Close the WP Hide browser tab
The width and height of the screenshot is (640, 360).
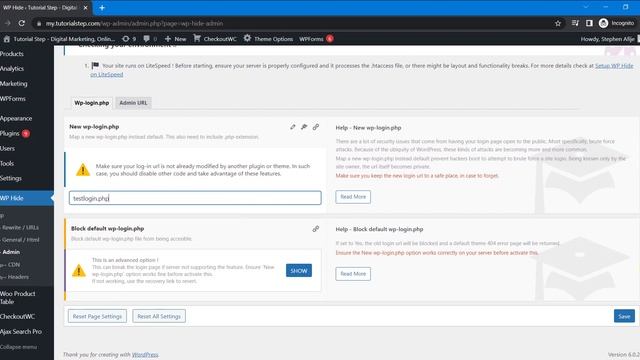[85, 7]
